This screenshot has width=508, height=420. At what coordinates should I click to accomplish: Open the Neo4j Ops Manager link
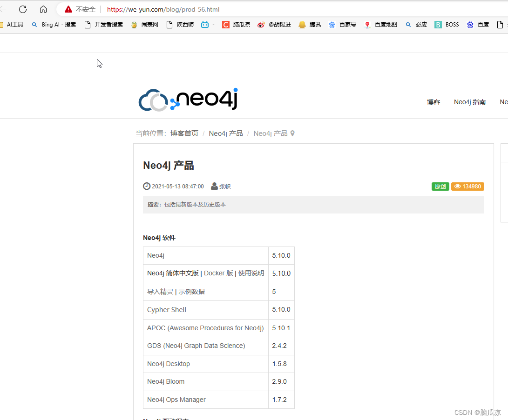click(176, 400)
